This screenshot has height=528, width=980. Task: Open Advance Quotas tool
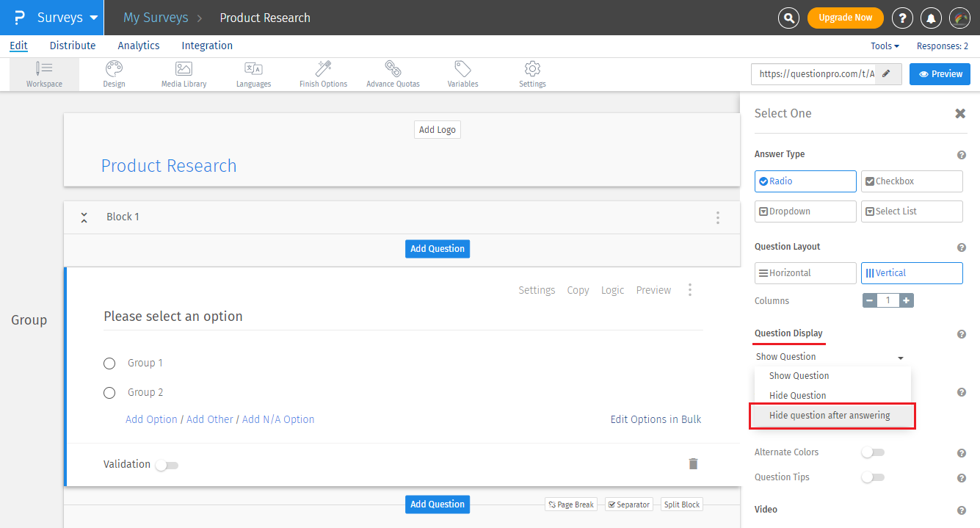(393, 69)
